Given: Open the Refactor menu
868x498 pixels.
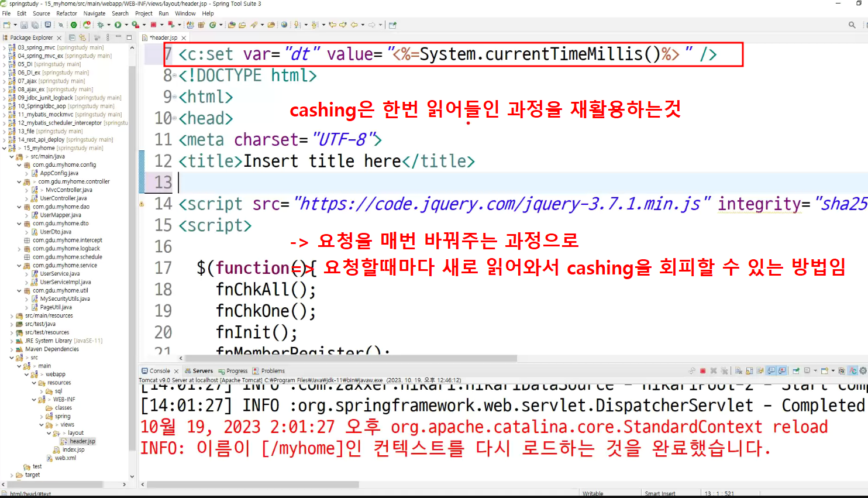Looking at the screenshot, I should (66, 13).
